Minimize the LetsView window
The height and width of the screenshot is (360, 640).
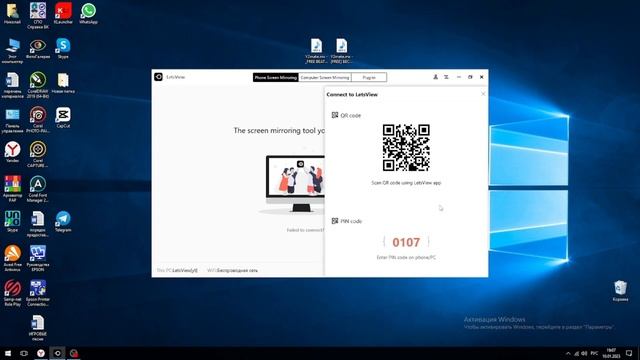(x=459, y=77)
